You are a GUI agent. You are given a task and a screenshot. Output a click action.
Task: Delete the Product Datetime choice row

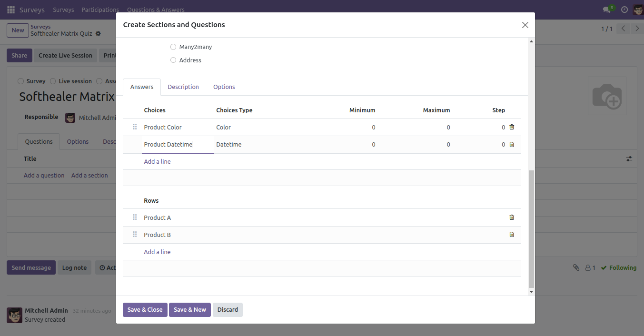[512, 144]
